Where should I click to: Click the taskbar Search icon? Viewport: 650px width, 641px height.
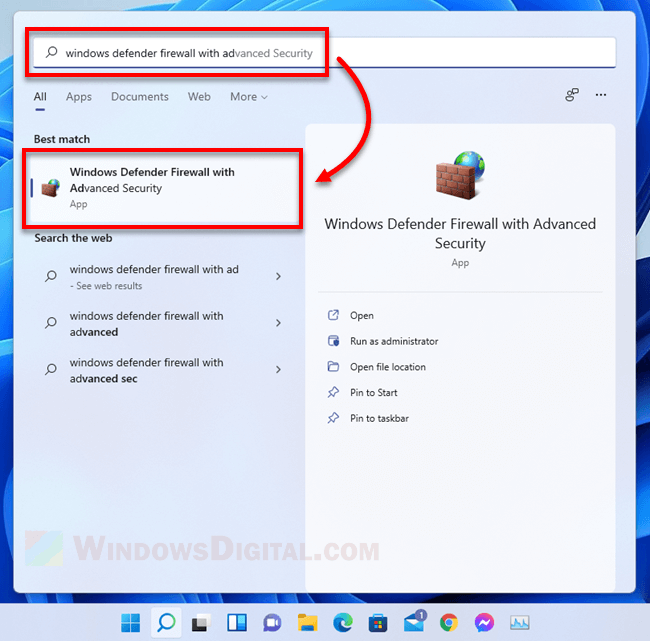tap(166, 623)
